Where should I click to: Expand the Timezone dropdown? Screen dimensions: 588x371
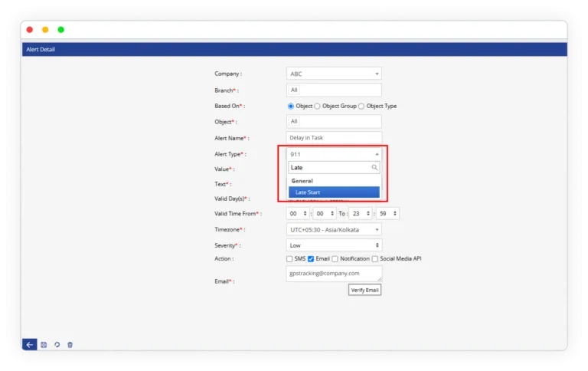click(x=334, y=229)
